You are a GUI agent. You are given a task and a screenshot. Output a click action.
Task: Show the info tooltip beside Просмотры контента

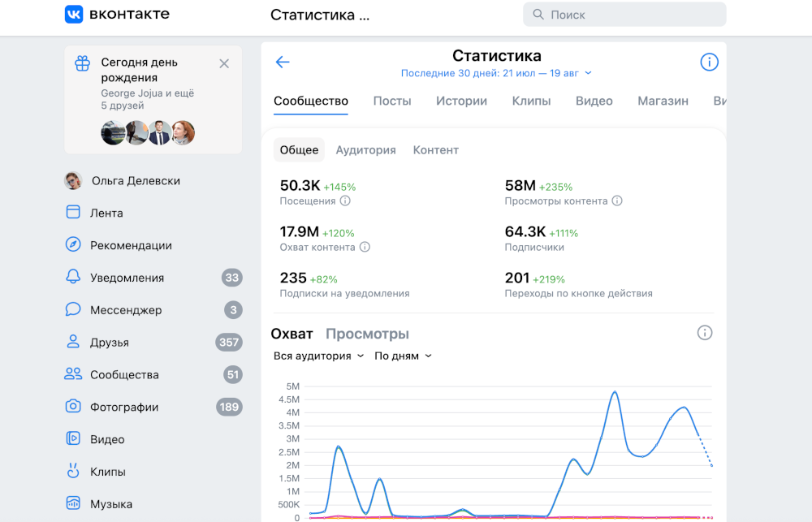point(617,201)
